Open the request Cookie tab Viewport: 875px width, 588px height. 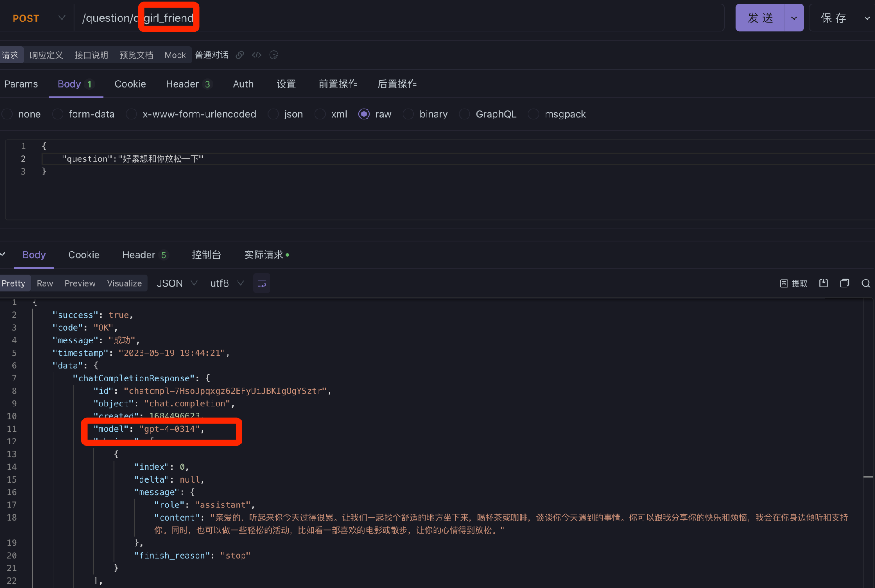[130, 84]
